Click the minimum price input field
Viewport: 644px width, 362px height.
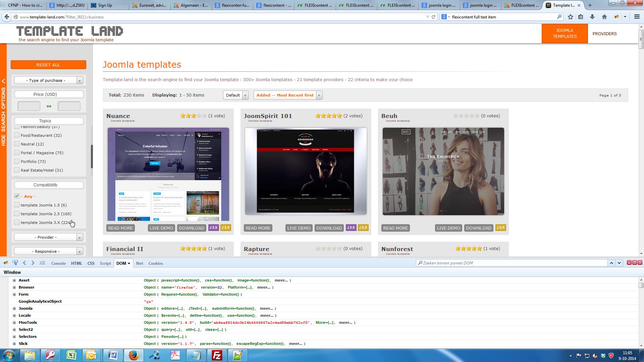point(29,106)
